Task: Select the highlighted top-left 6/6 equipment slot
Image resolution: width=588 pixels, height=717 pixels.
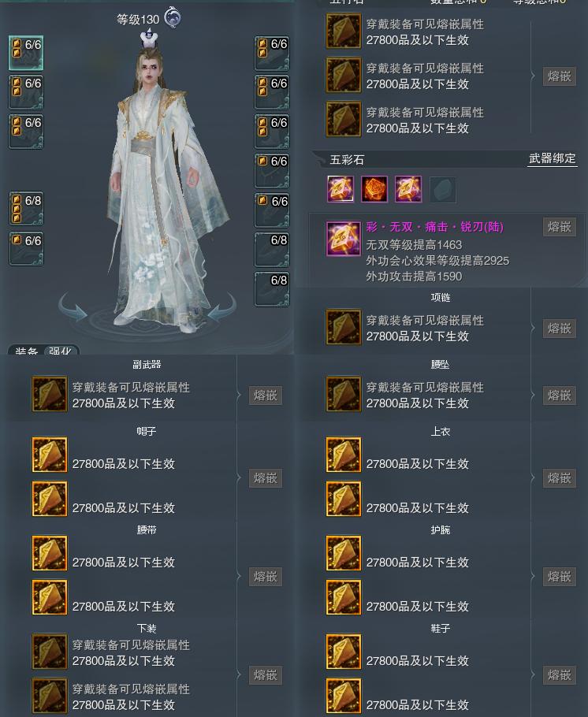Action: click(26, 53)
